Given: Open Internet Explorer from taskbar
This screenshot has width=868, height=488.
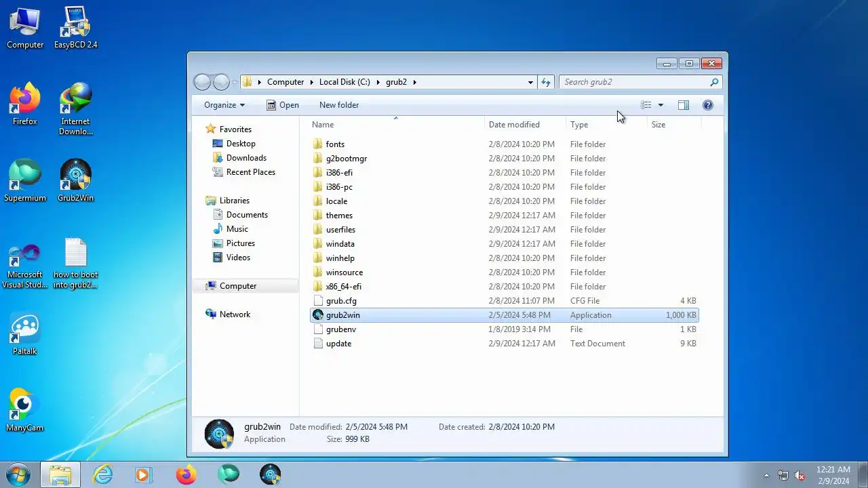Looking at the screenshot, I should pos(102,474).
